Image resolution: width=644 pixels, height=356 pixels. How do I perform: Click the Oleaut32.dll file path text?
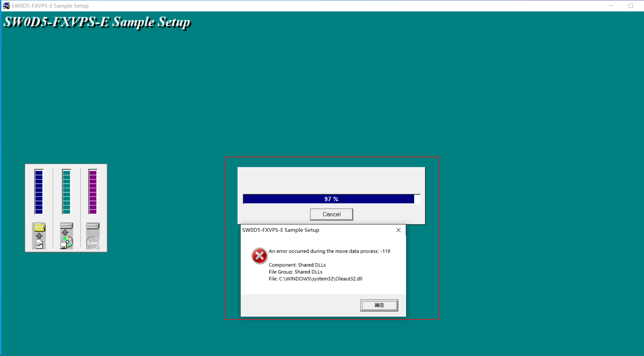[x=315, y=279]
